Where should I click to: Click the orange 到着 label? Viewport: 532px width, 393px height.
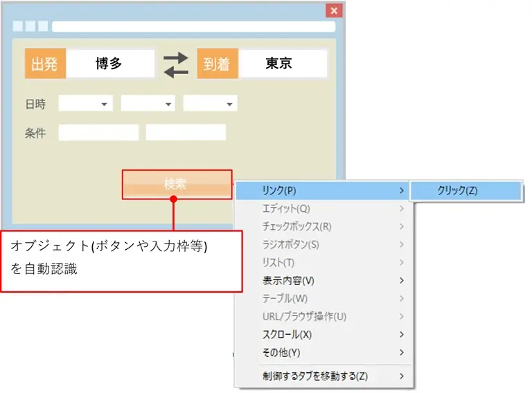218,64
